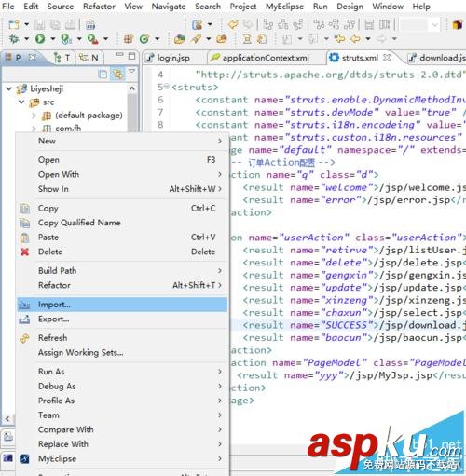Click the Refresh icon in the context menu
The image size is (466, 476).
[24, 338]
